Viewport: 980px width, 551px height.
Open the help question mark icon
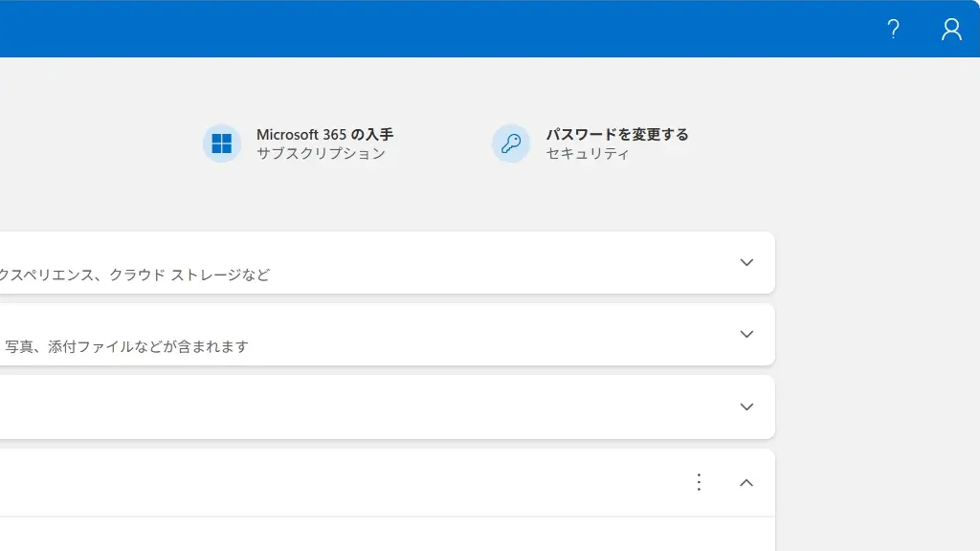(x=893, y=29)
